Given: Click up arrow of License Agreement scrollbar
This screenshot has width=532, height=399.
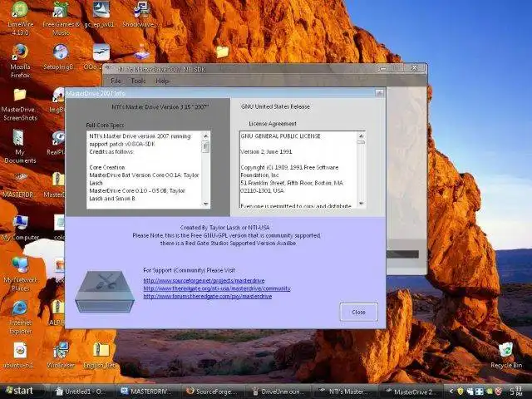Looking at the screenshot, I should click(x=361, y=135).
